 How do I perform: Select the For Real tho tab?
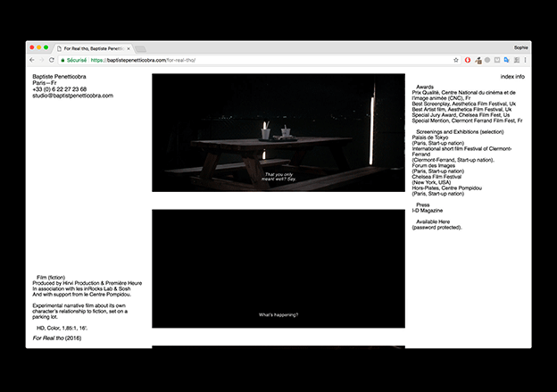click(x=91, y=47)
